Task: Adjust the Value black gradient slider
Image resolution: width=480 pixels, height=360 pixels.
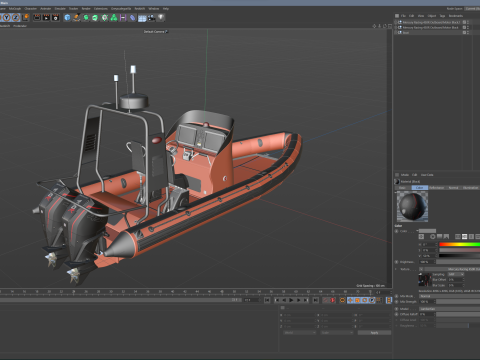Action: click(459, 256)
